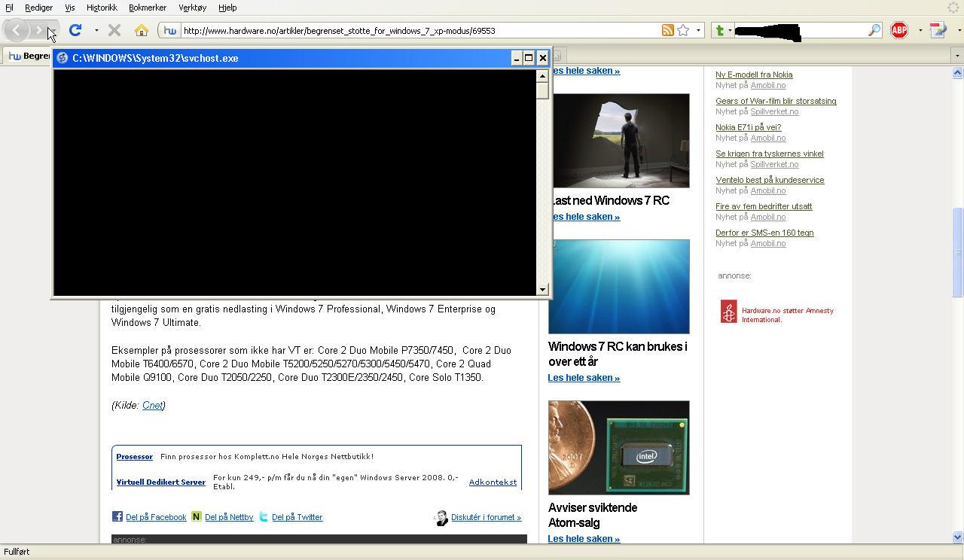Open the Bokmerker menu
This screenshot has width=964, height=560.
click(148, 8)
